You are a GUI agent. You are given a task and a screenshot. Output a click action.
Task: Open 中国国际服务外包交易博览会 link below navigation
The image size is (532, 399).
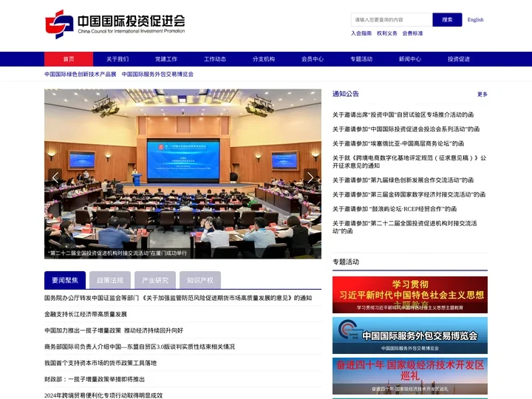(157, 74)
